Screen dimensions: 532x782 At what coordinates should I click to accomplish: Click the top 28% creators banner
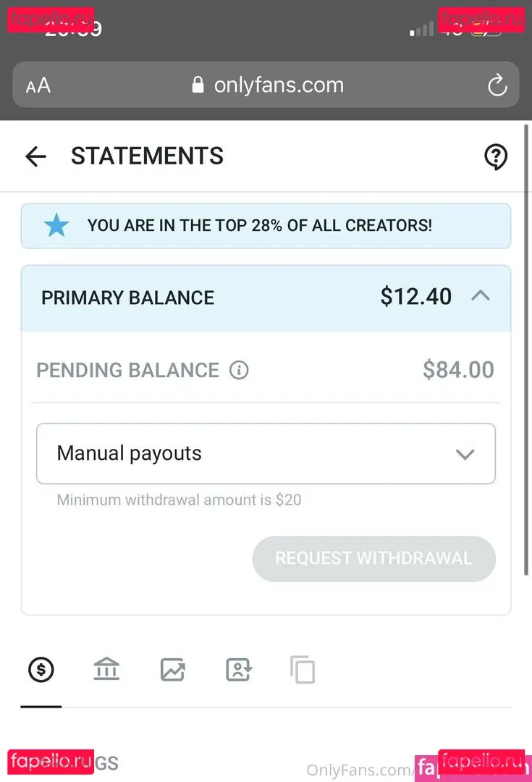click(266, 226)
